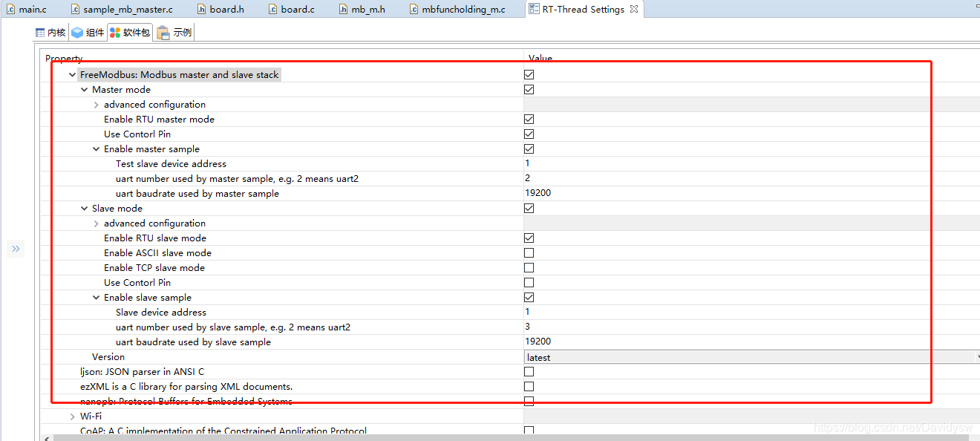
Task: Close the RT-Thread Settings tab
Action: coord(633,10)
